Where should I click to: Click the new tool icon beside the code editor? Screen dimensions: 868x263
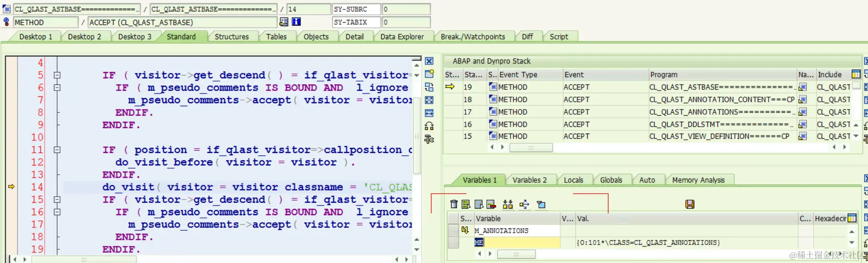[x=429, y=74]
